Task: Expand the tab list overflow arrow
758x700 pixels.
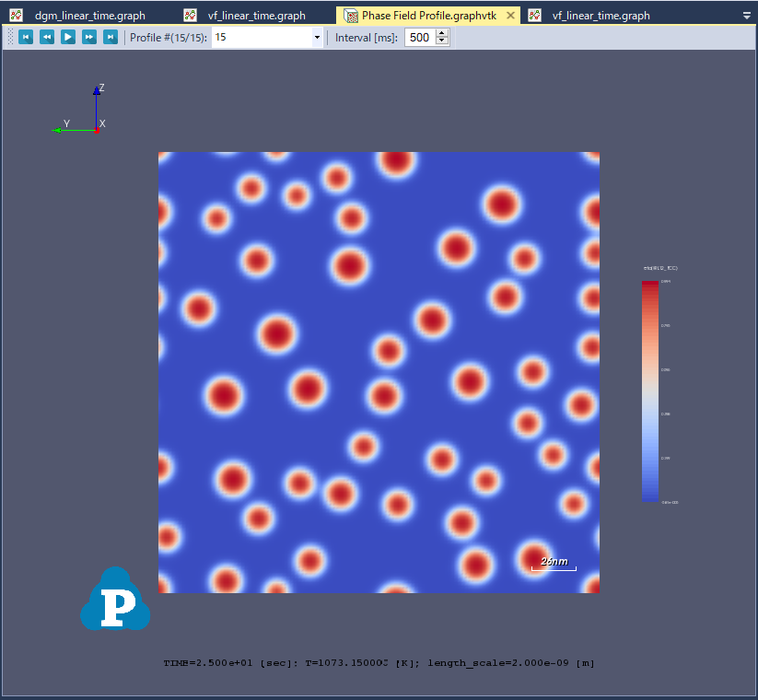Action: pyautogui.click(x=746, y=16)
